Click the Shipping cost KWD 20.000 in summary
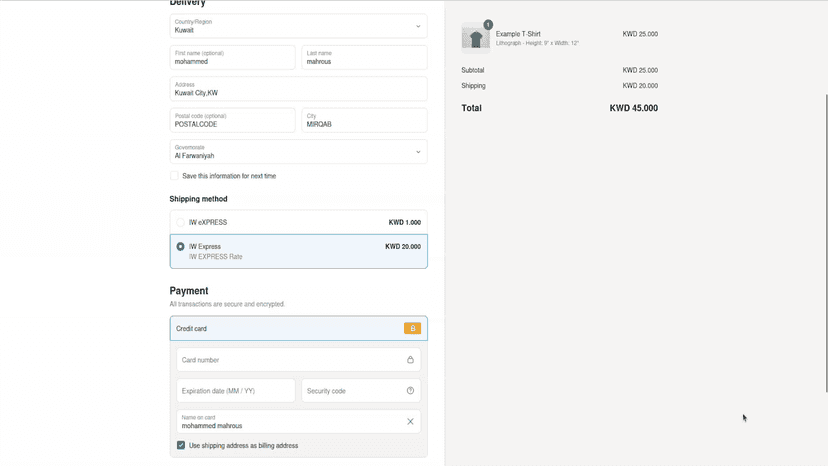 pyautogui.click(x=640, y=86)
